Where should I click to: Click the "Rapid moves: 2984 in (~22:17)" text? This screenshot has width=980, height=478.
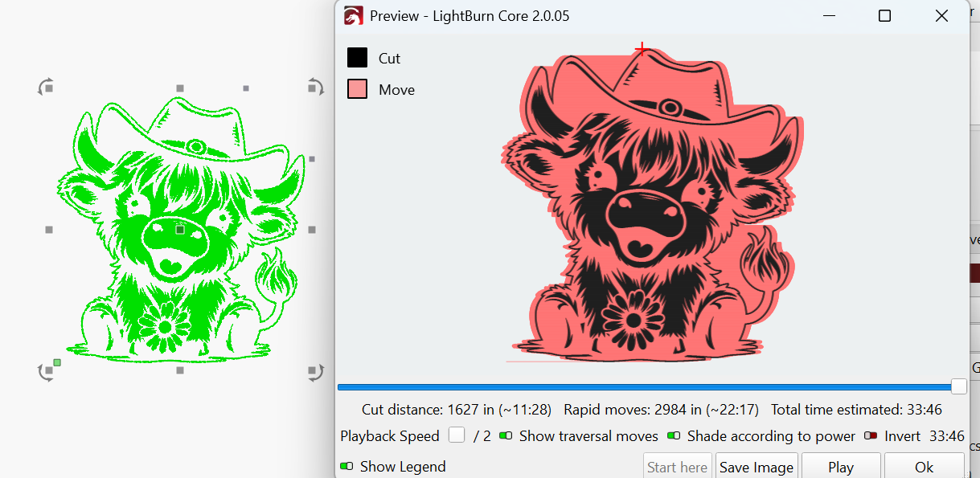(x=662, y=410)
